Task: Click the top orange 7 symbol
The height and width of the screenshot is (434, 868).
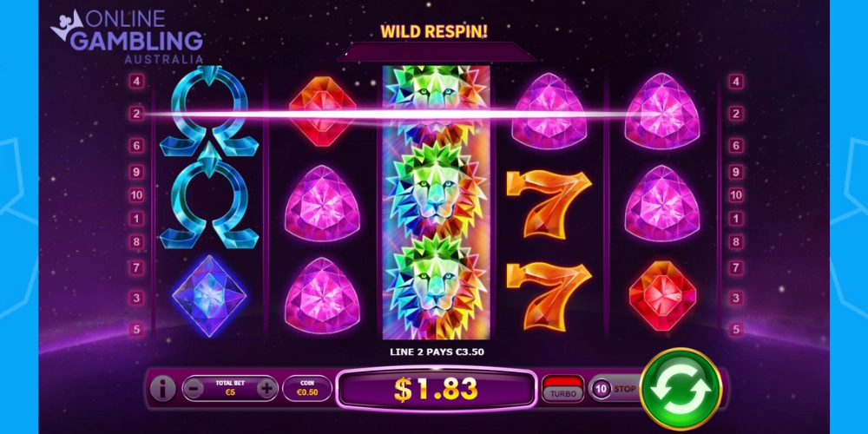Action: [x=549, y=204]
